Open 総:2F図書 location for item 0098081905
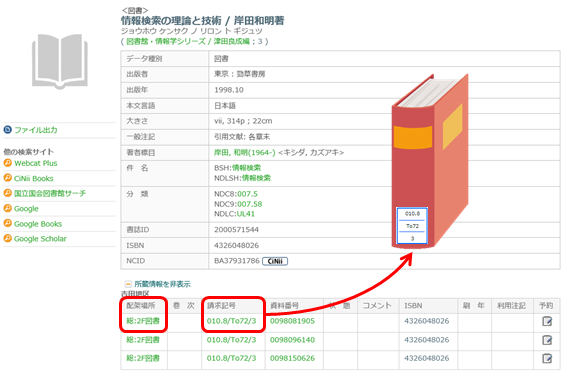 coord(143,321)
